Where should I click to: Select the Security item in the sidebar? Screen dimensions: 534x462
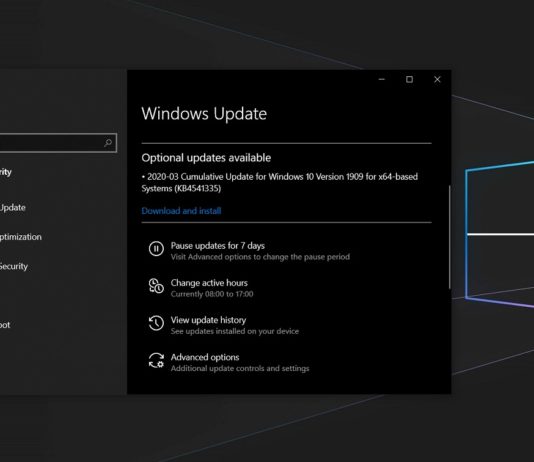coord(14,266)
